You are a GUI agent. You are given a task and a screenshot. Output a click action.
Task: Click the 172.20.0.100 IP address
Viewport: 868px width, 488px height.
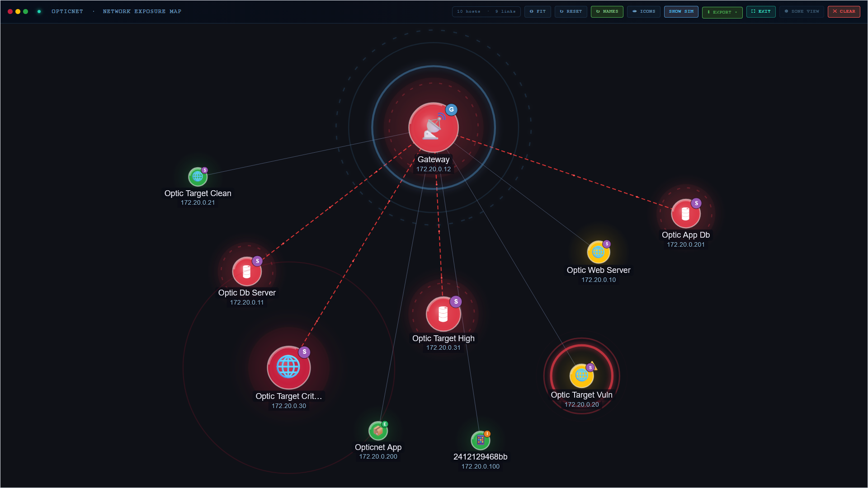[x=480, y=467]
